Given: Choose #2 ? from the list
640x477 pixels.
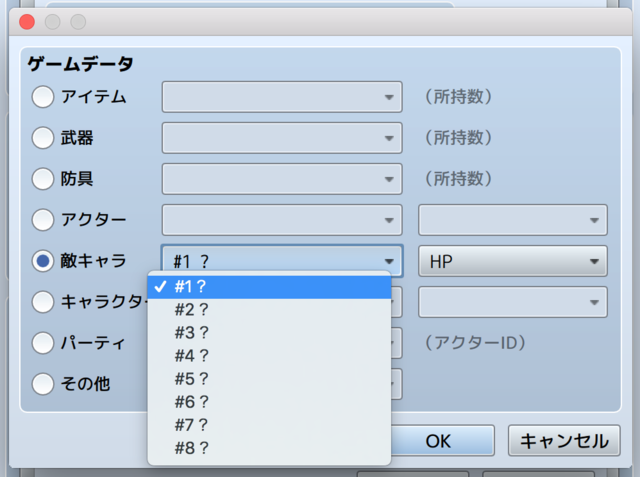Looking at the screenshot, I should click(269, 310).
